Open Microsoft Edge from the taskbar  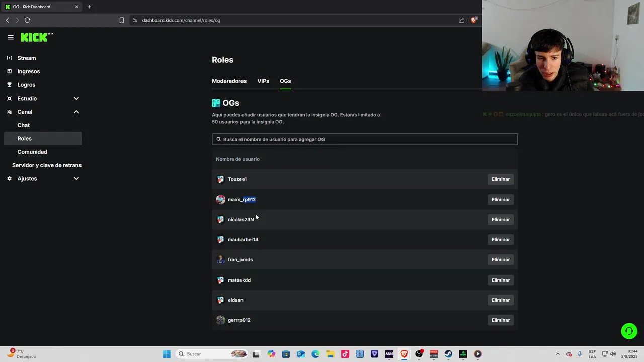pos(315,354)
